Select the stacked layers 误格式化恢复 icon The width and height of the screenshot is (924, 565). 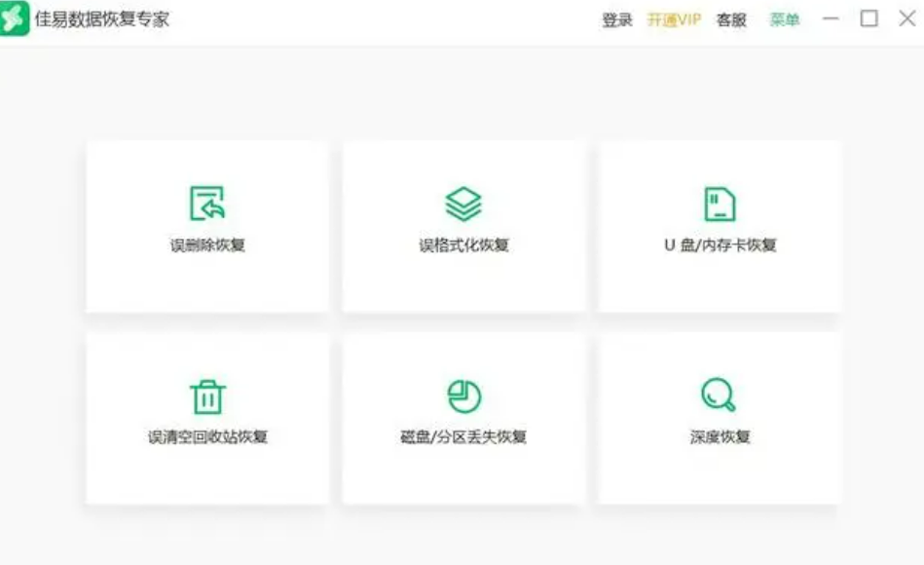[x=463, y=204]
